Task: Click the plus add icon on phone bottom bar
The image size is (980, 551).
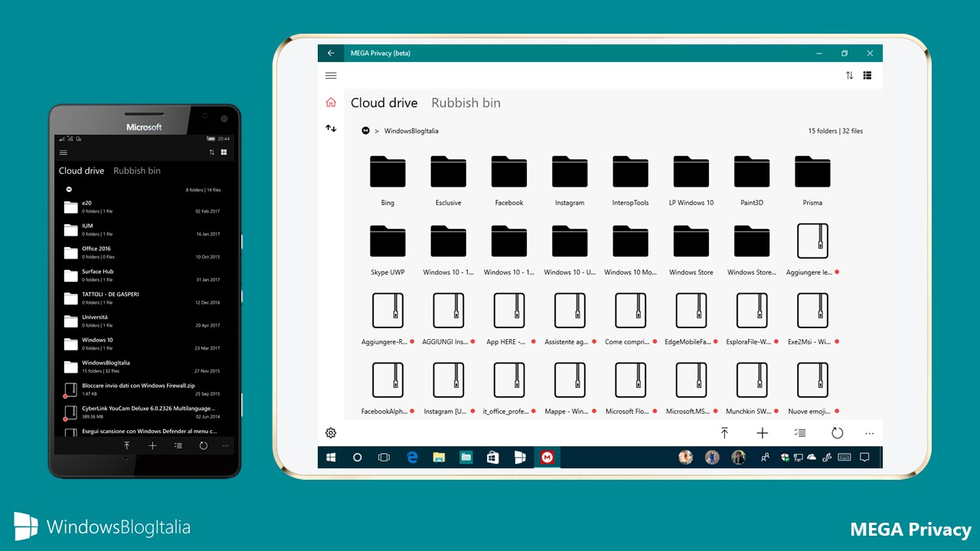Action: (152, 445)
